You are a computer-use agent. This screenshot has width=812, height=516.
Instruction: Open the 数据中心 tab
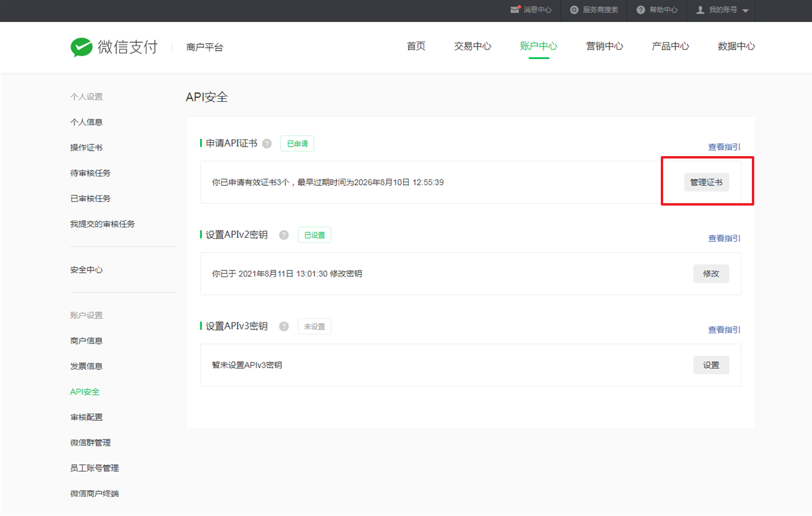[736, 46]
